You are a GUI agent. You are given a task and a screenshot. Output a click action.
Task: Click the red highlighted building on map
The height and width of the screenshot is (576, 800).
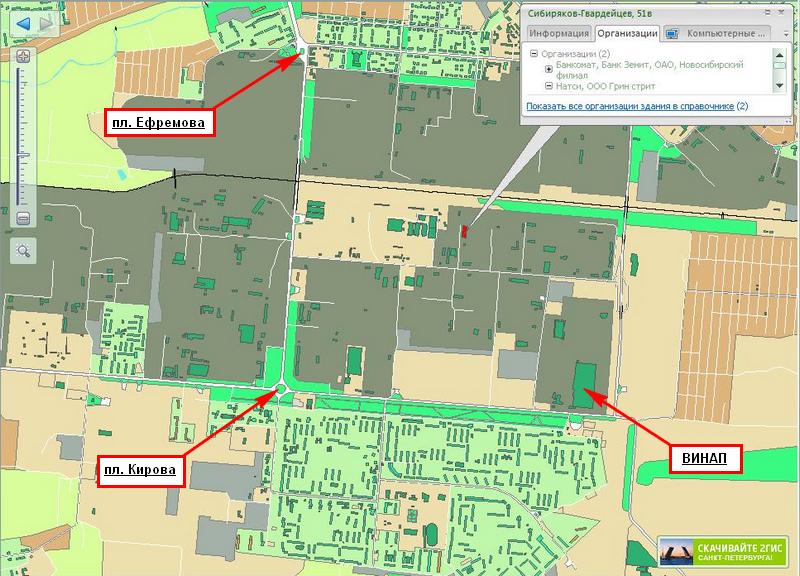pyautogui.click(x=463, y=230)
